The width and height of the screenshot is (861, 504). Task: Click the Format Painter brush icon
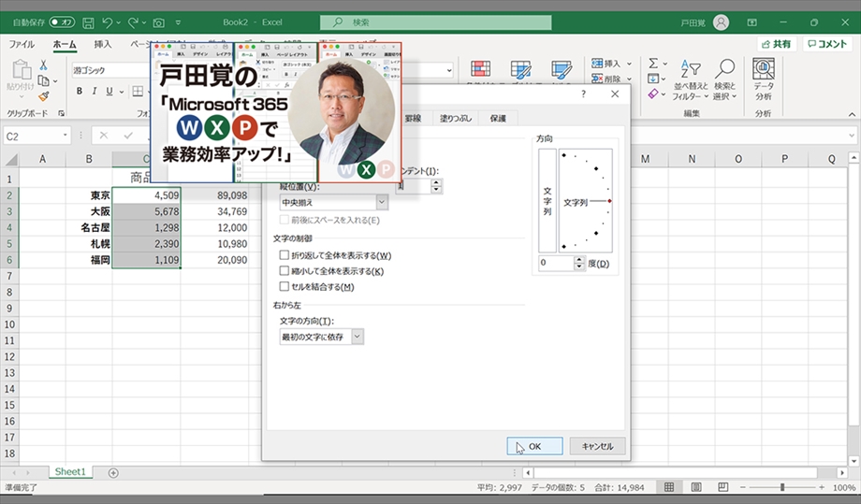pos(43,96)
